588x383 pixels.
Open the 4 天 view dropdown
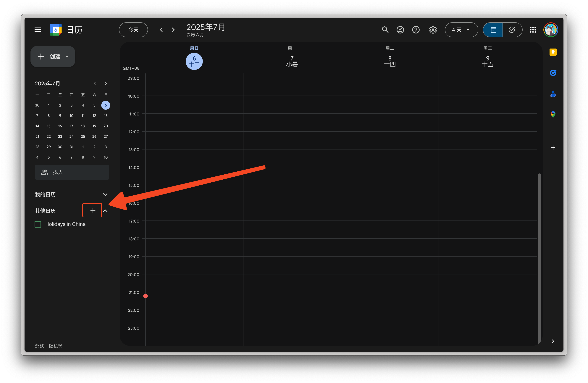[x=461, y=30]
